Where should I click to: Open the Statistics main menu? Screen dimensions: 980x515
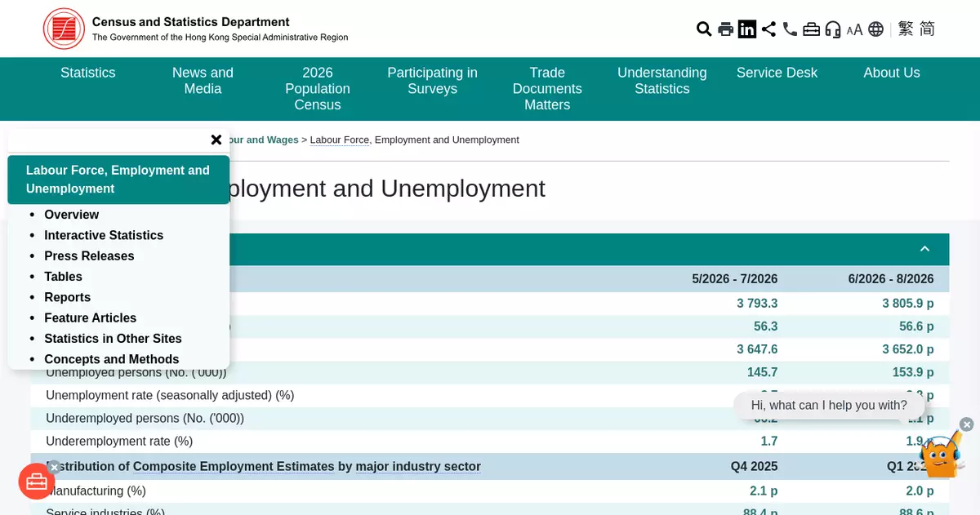[x=88, y=73]
